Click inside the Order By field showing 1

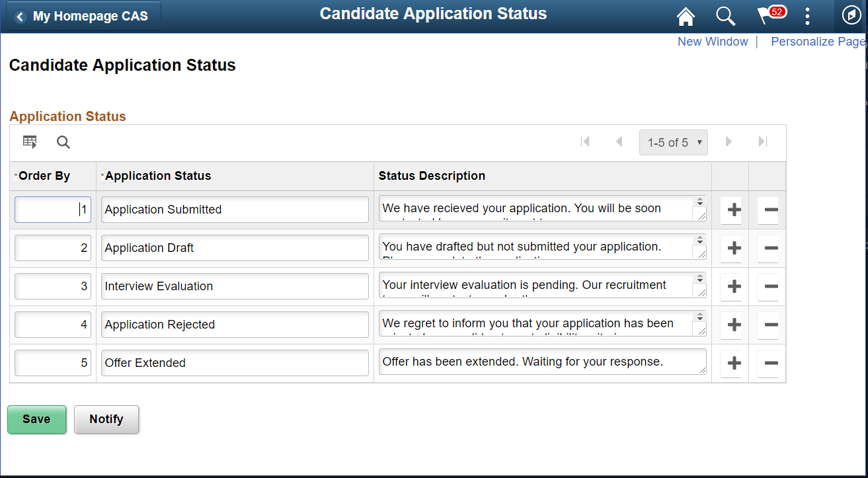(52, 209)
